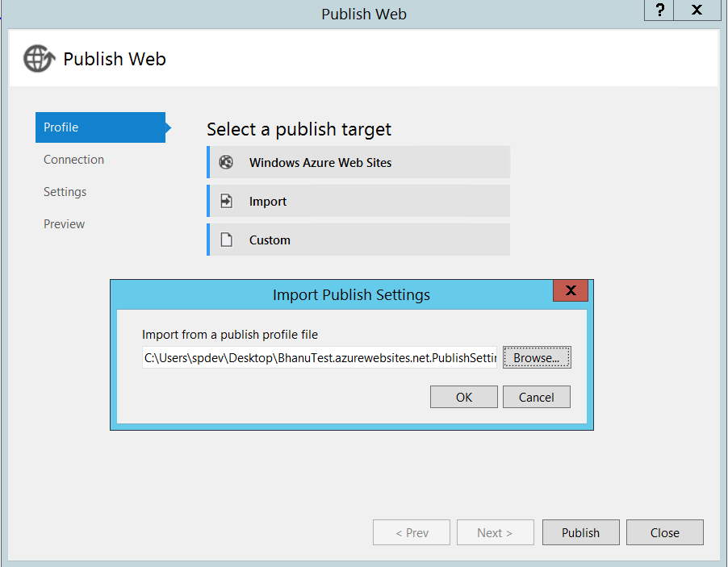Image resolution: width=728 pixels, height=567 pixels.
Task: Click 'Import from a publish profile file' label
Action: click(x=230, y=335)
